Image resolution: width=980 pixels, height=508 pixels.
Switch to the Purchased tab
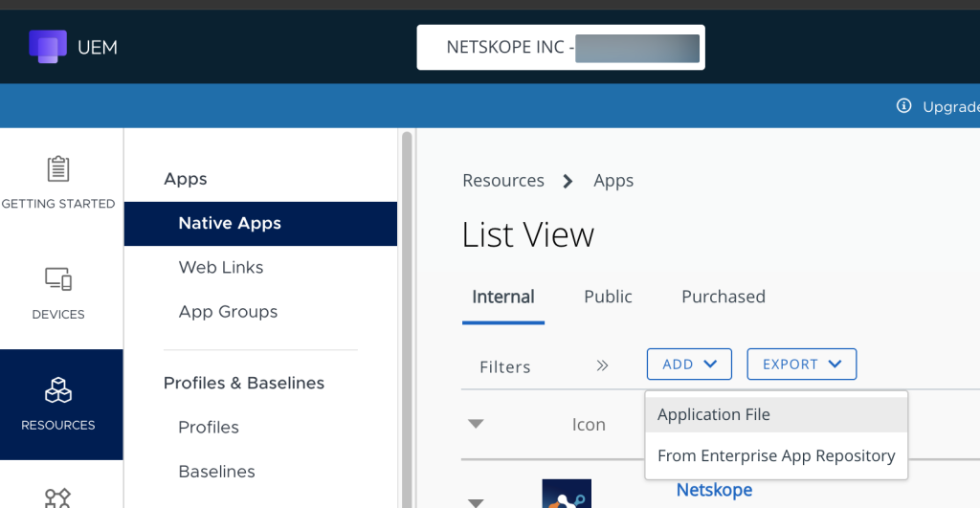point(724,297)
